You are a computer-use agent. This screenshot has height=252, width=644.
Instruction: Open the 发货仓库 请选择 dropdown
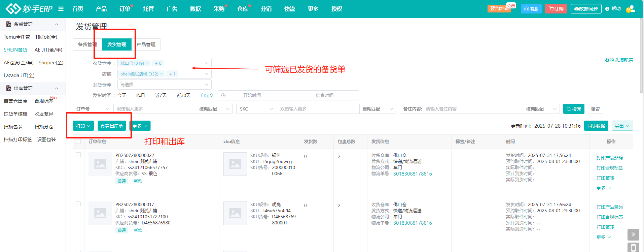coord(164,85)
